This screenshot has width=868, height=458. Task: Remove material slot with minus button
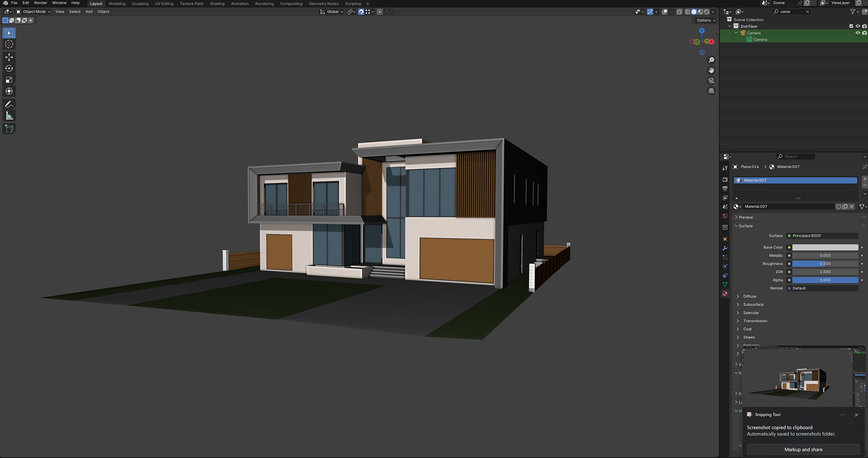coord(865,186)
